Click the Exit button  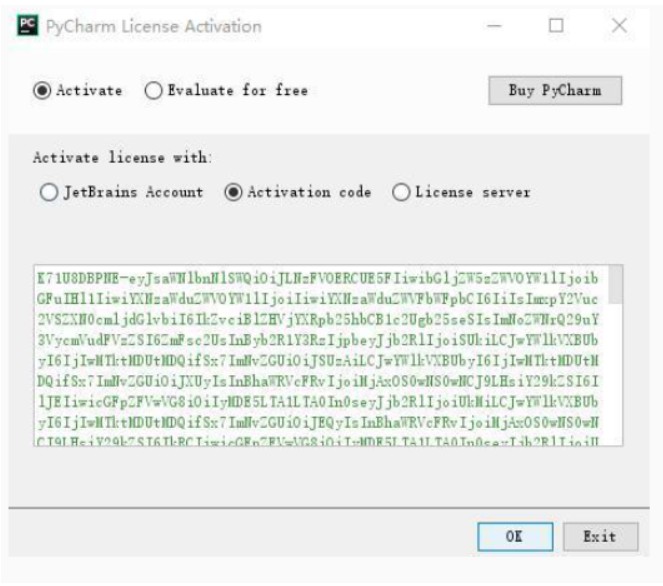[x=600, y=537]
